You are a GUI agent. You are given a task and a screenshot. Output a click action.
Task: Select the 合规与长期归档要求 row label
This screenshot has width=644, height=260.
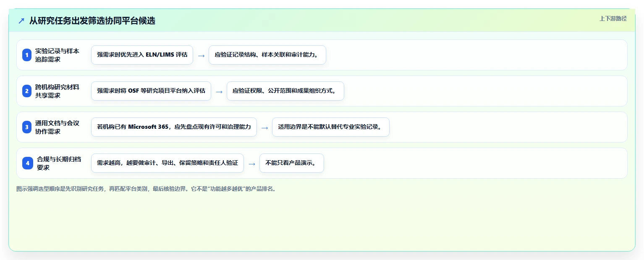(x=59, y=163)
